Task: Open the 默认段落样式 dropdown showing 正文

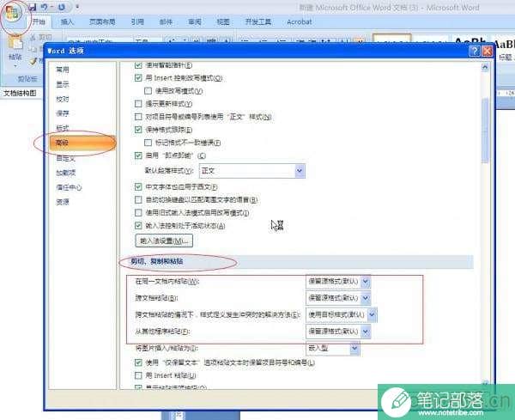Action: click(x=252, y=171)
